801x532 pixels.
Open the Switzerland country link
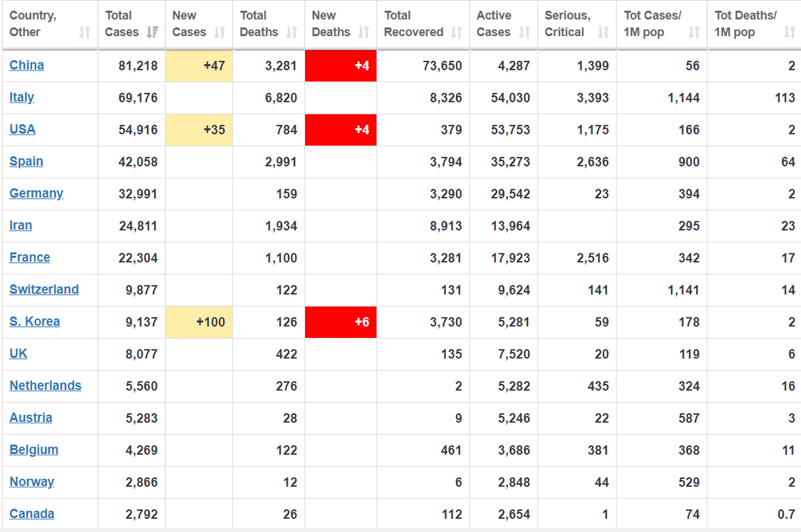tap(44, 289)
